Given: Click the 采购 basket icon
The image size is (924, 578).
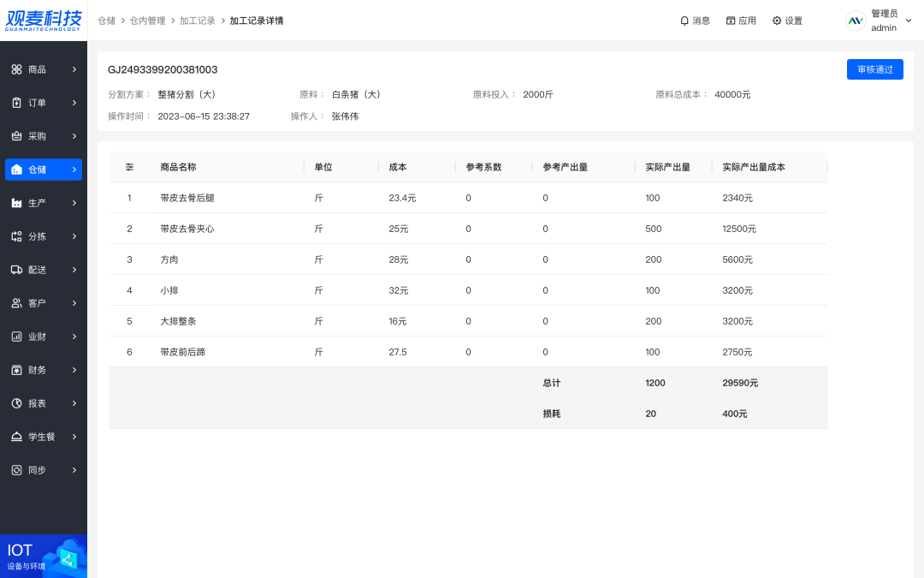Looking at the screenshot, I should (x=16, y=136).
